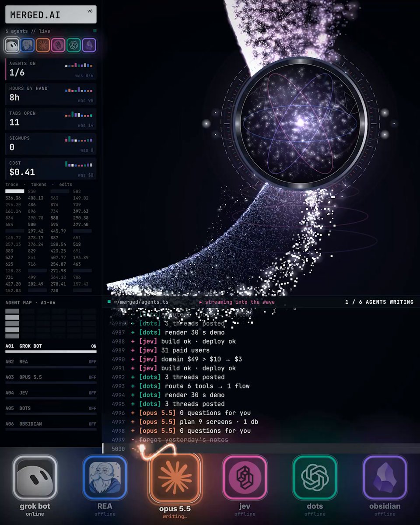Screen dimensions: 420x525
Task: Toggle the OFF status for A05 DOTS
Action: click(93, 408)
